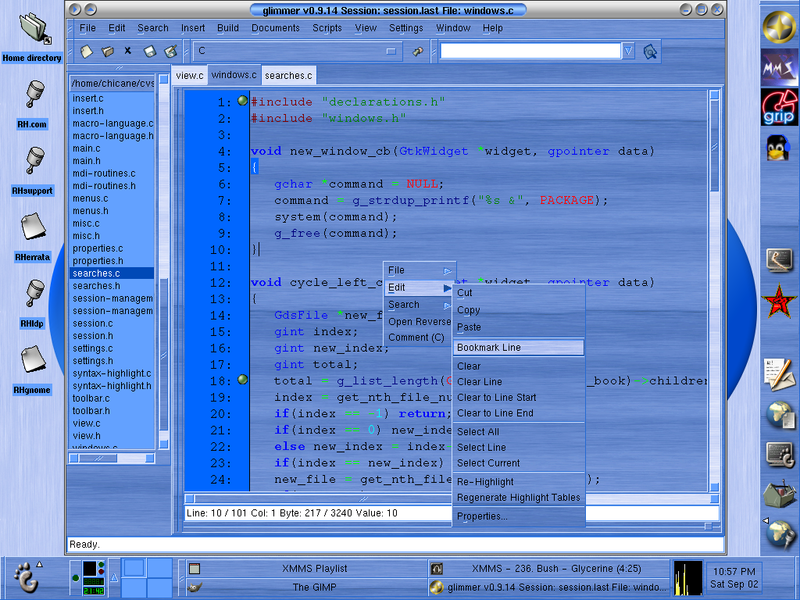This screenshot has height=600, width=800.
Task: Click the code editor vertical scrollbar
Action: pyautogui.click(x=714, y=291)
